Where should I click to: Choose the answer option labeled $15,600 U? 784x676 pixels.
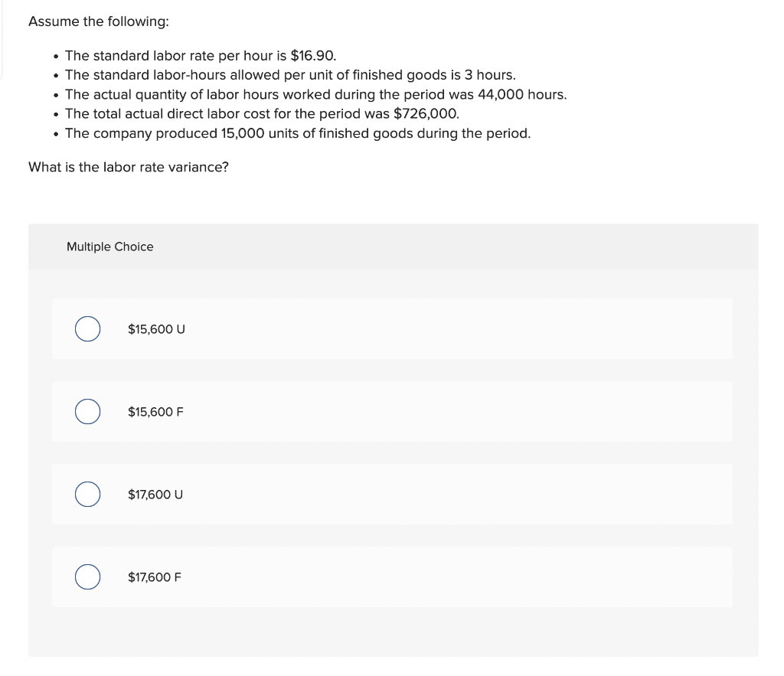click(156, 328)
